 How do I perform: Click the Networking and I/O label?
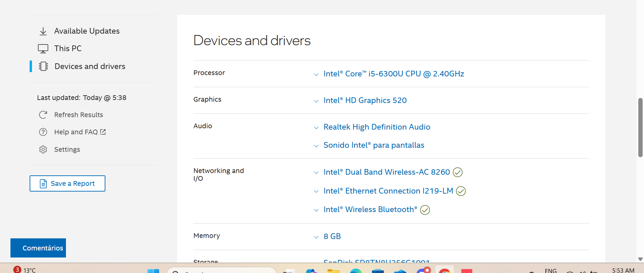point(218,174)
